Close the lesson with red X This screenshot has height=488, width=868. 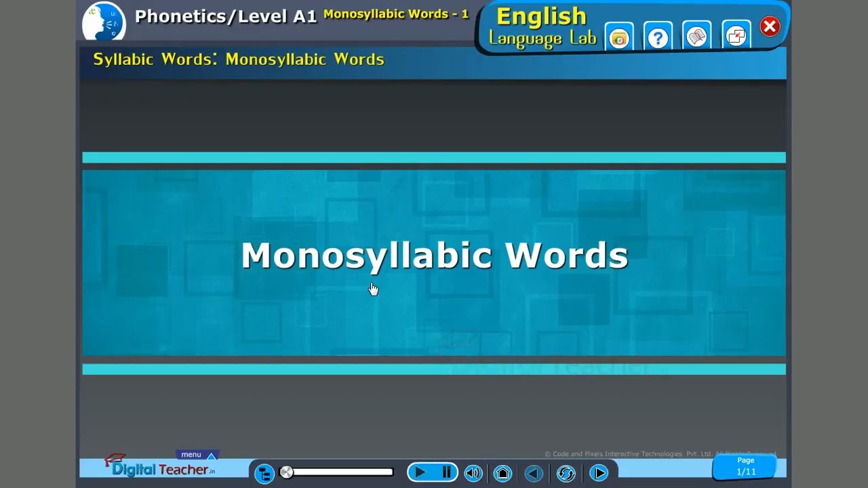pos(769,26)
